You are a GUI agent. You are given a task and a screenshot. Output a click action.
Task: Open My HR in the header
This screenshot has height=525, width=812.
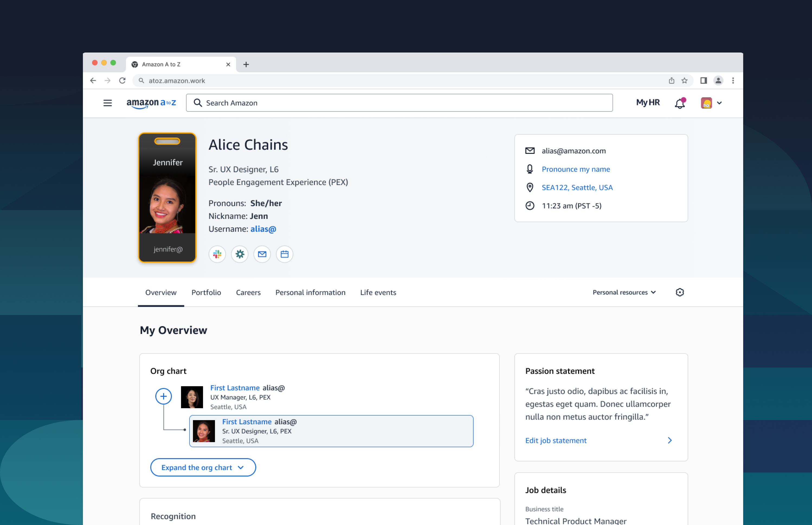(648, 103)
